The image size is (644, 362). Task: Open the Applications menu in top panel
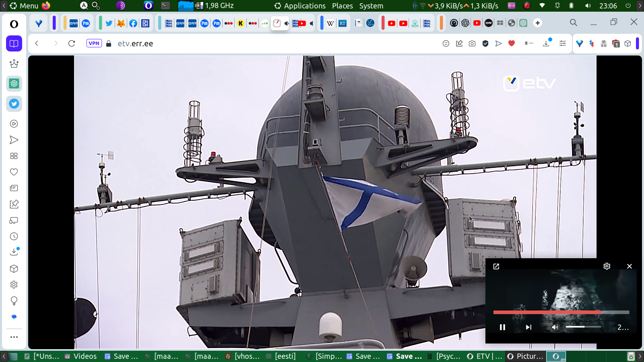(304, 6)
